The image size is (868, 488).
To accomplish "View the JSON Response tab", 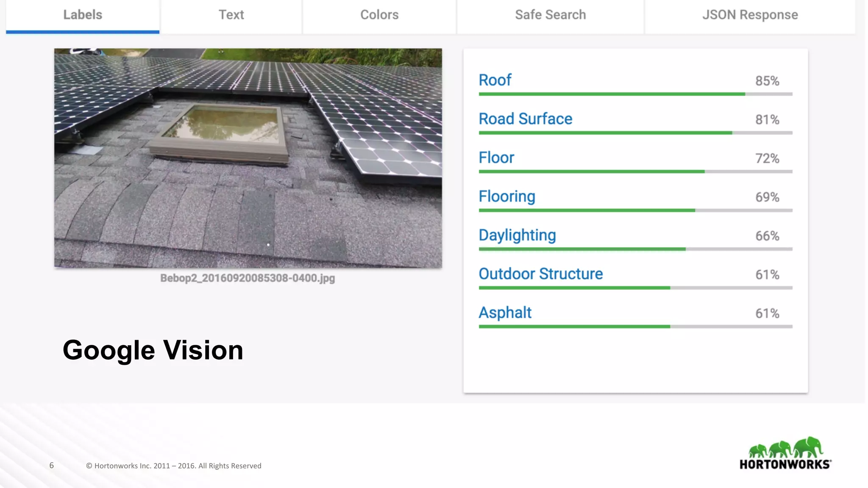I will (x=750, y=15).
